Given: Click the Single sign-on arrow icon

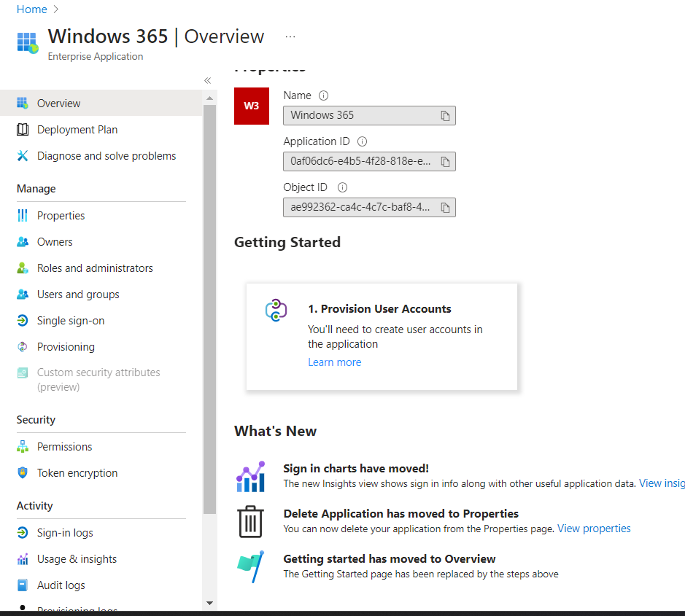Looking at the screenshot, I should (x=23, y=321).
